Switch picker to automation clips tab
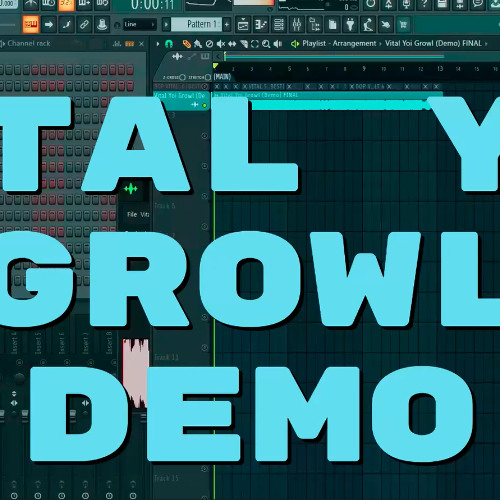Screen dimensions: 500x500 point(192,57)
